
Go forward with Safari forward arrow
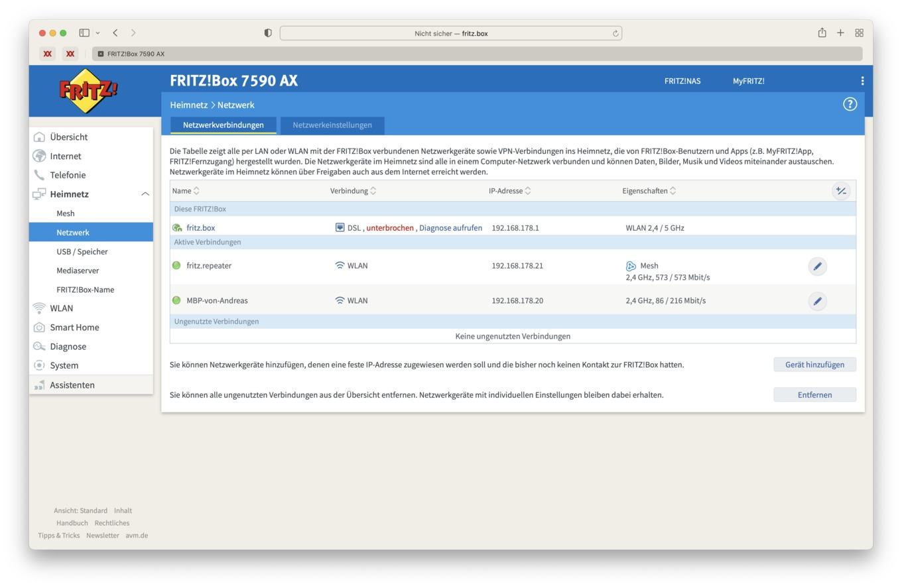(x=133, y=32)
